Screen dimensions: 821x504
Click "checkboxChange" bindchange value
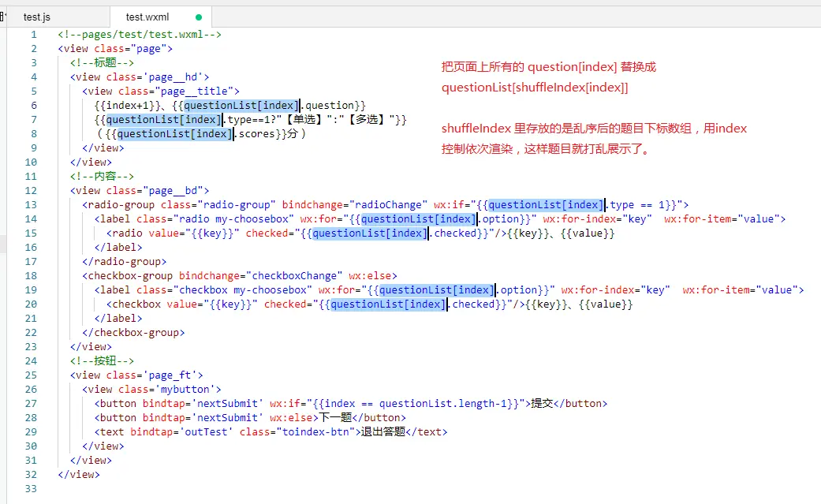294,275
